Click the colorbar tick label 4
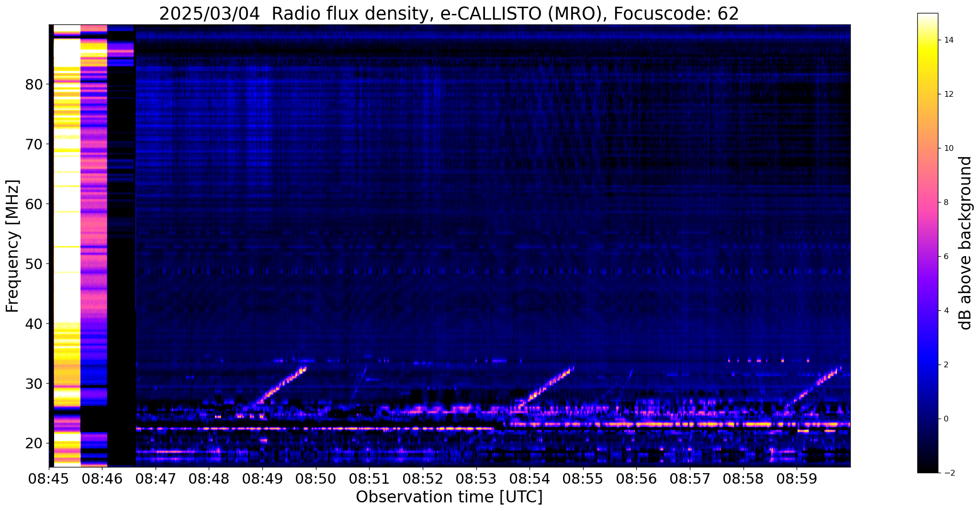The width and height of the screenshot is (980, 511). click(946, 311)
